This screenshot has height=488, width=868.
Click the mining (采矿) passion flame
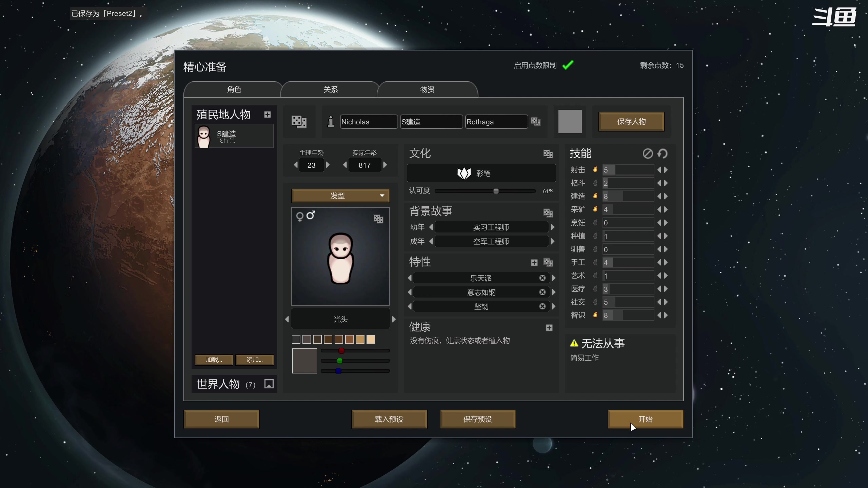click(x=595, y=209)
